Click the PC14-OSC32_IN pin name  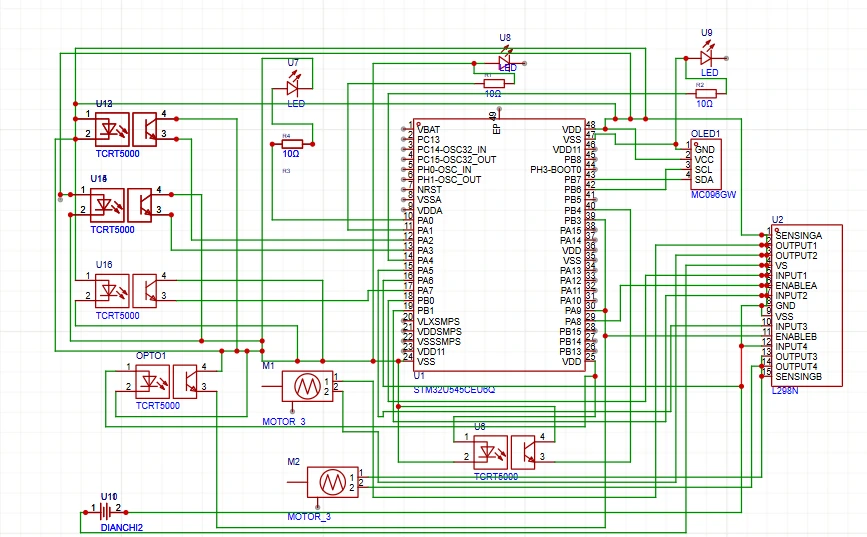pos(452,149)
